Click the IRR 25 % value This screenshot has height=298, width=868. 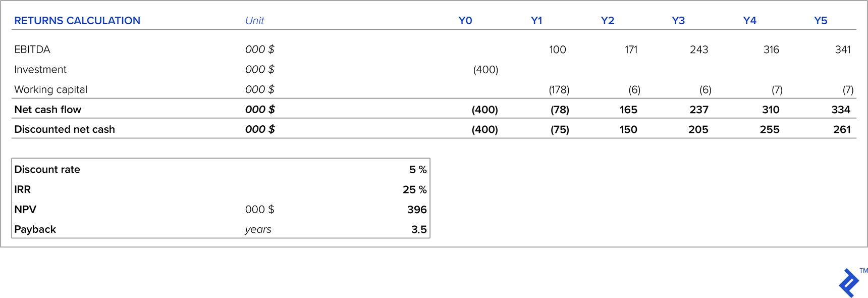pos(414,189)
